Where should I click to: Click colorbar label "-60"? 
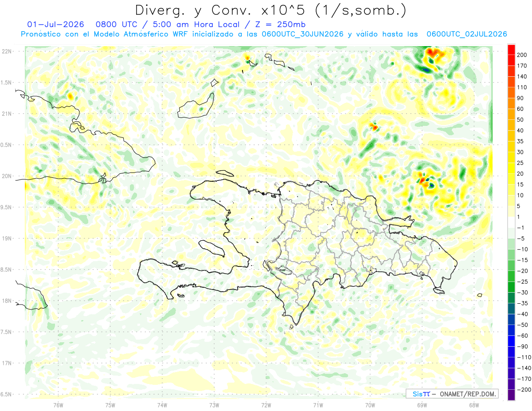click(x=523, y=336)
